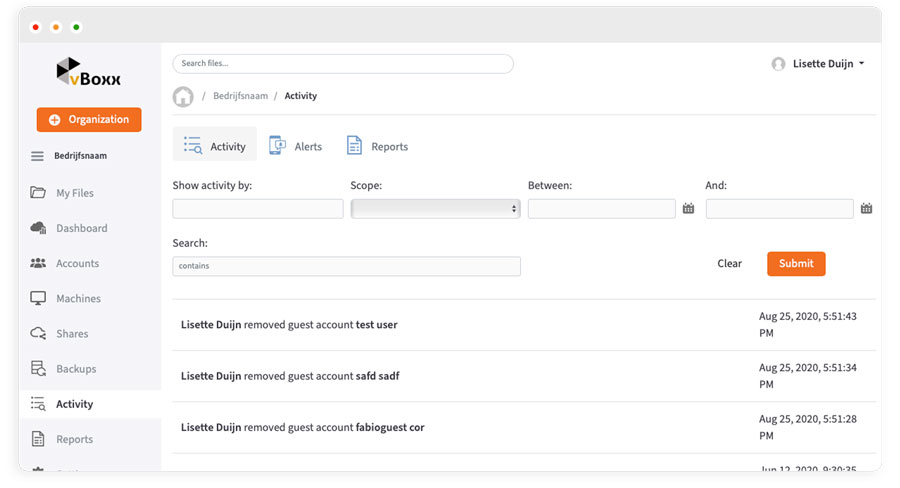Open calendar picker for And date
Image resolution: width=900 pixels, height=488 pixels.
click(866, 209)
